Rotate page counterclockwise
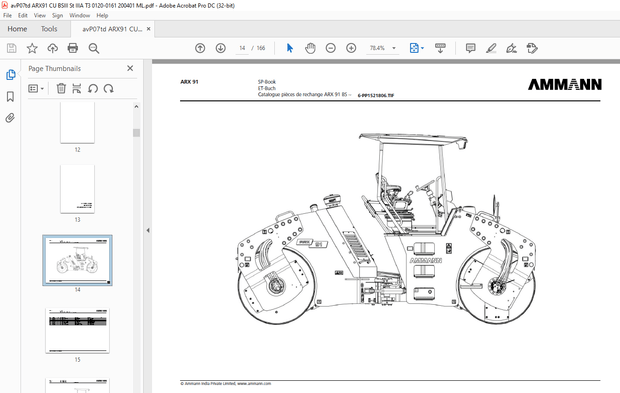Screen dimensions: 620x393 [x=93, y=89]
